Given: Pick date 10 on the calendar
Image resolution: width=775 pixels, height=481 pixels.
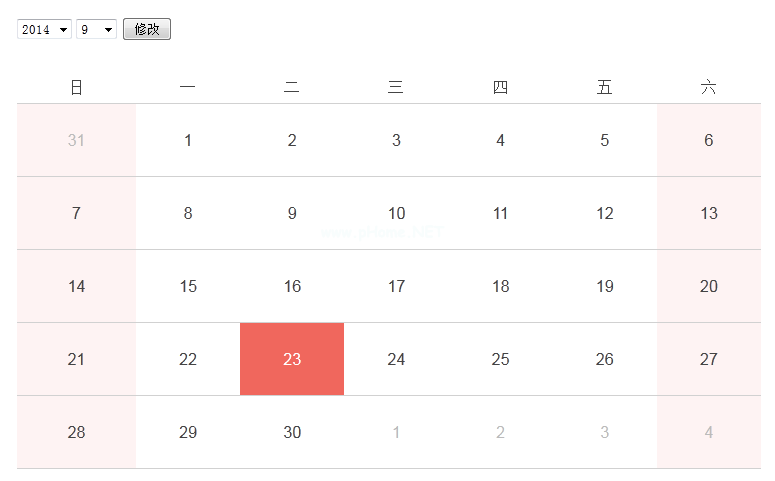Looking at the screenshot, I should [x=396, y=213].
